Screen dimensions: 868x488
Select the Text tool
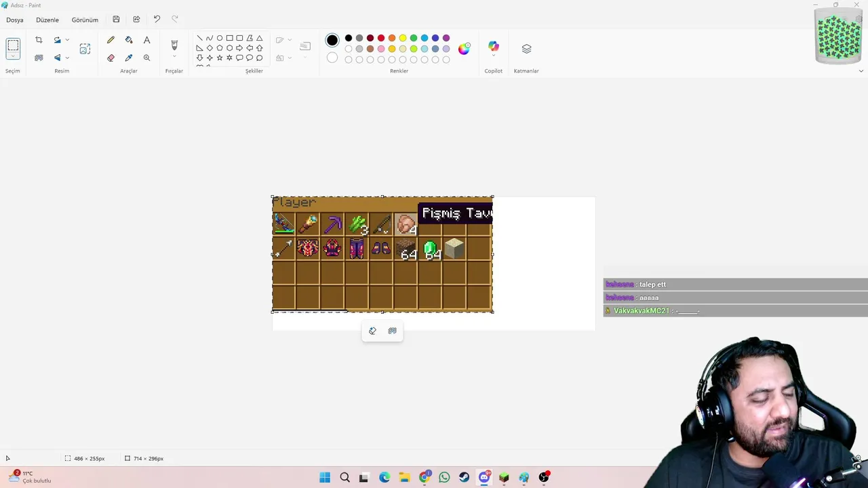[146, 40]
